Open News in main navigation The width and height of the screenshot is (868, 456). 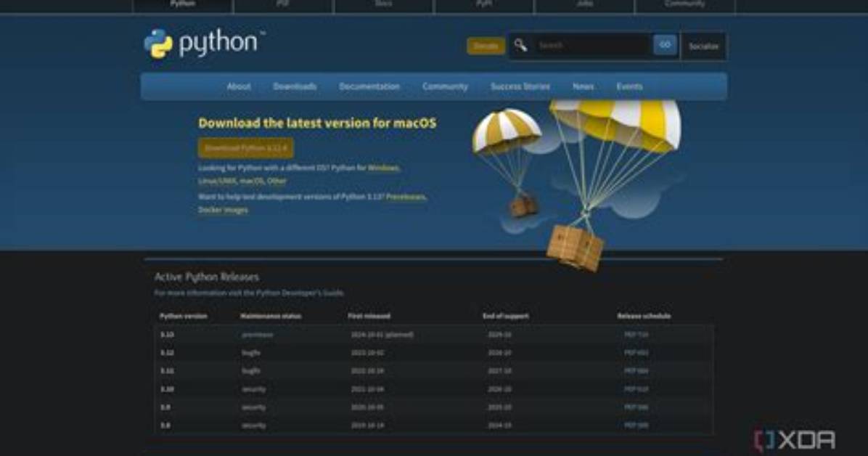point(584,86)
